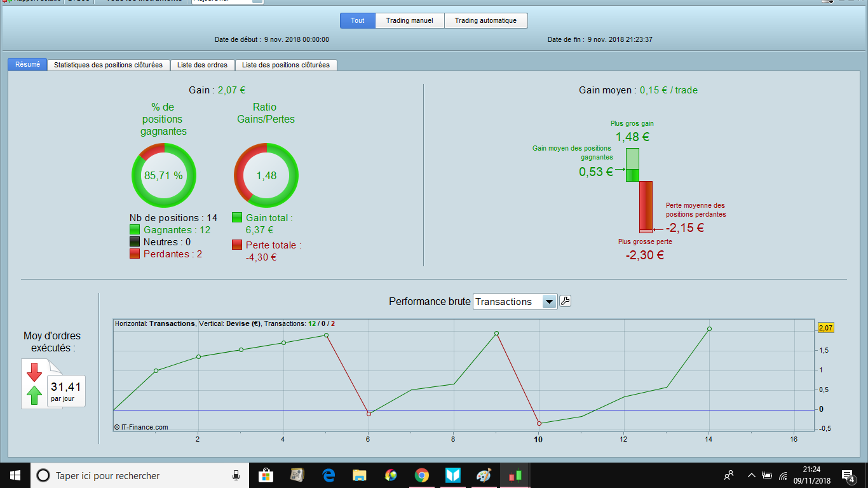Open File Explorer from taskbar
This screenshot has height=488, width=868.
click(x=360, y=475)
